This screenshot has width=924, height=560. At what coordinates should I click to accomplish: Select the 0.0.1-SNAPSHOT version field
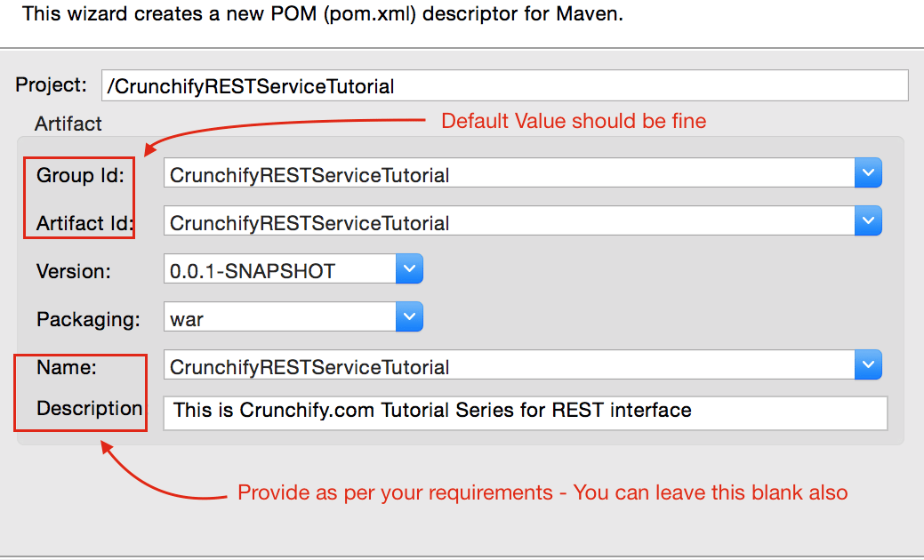pyautogui.click(x=280, y=268)
